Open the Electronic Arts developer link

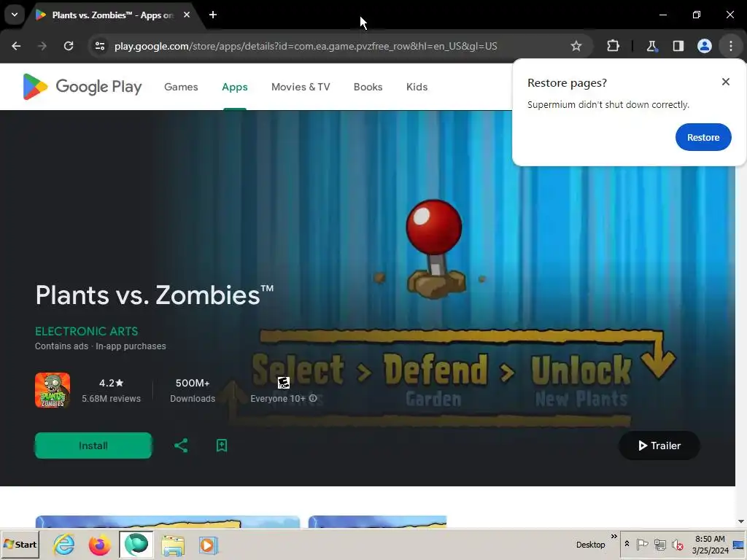(x=87, y=331)
